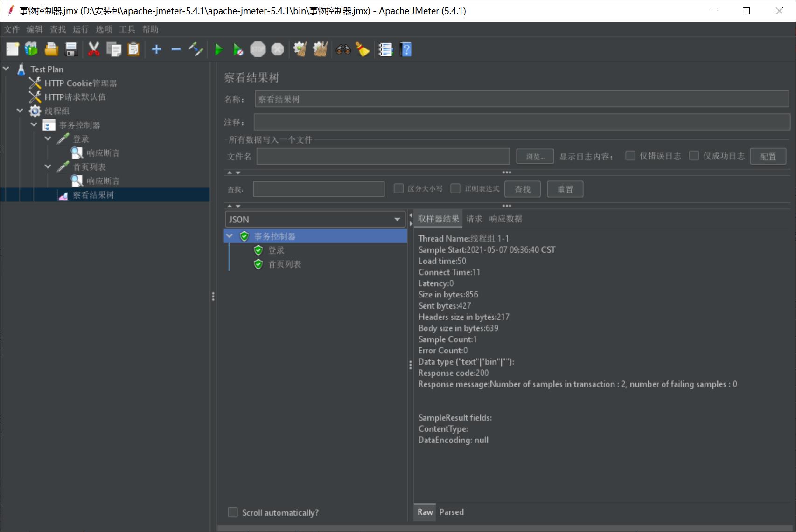
Task: Select 首页列表 sampler in the left tree
Action: coord(89,167)
